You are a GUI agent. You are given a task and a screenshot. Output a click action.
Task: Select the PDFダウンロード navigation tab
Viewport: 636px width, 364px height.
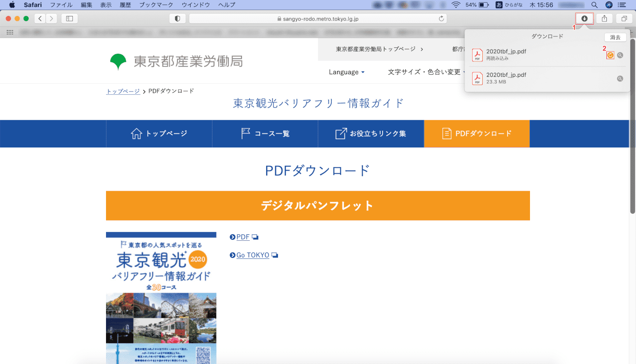477,134
